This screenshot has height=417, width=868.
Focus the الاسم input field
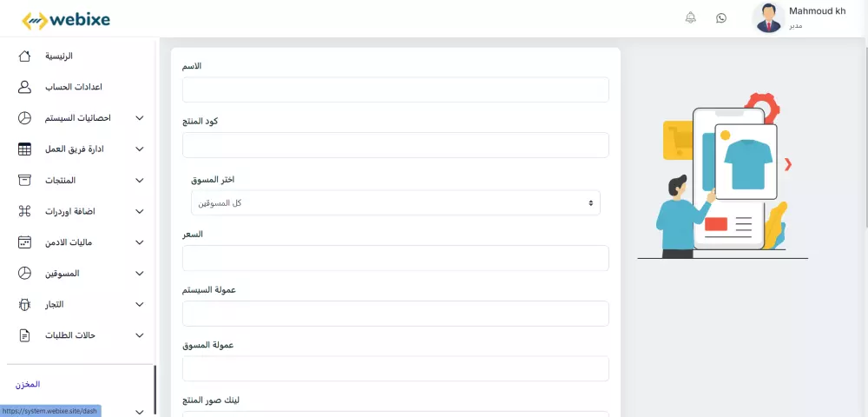(395, 89)
